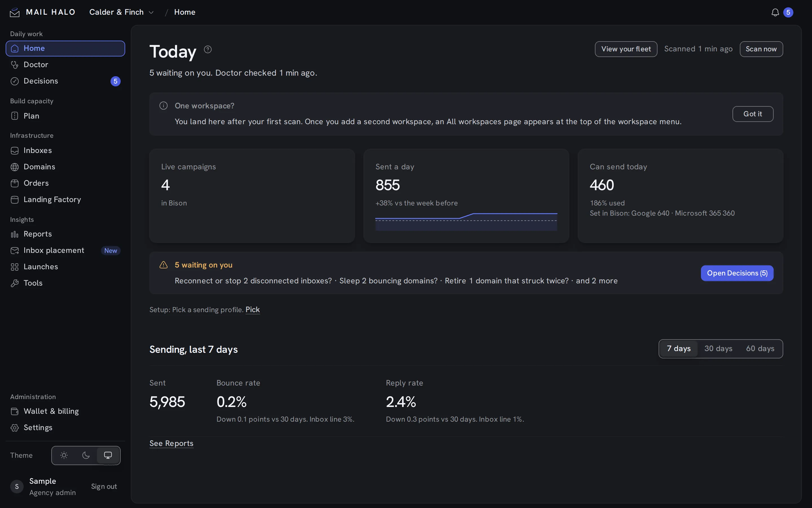Click the New badge on Inbox placement

[x=111, y=251]
